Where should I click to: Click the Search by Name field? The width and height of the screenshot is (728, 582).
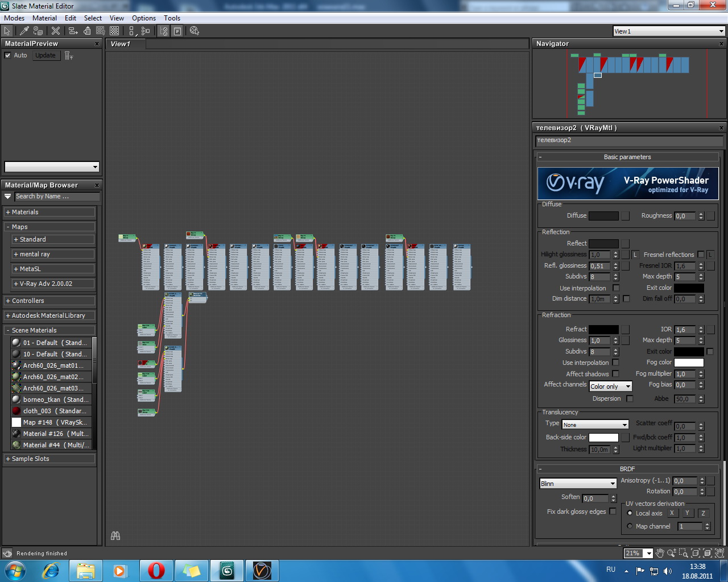57,196
